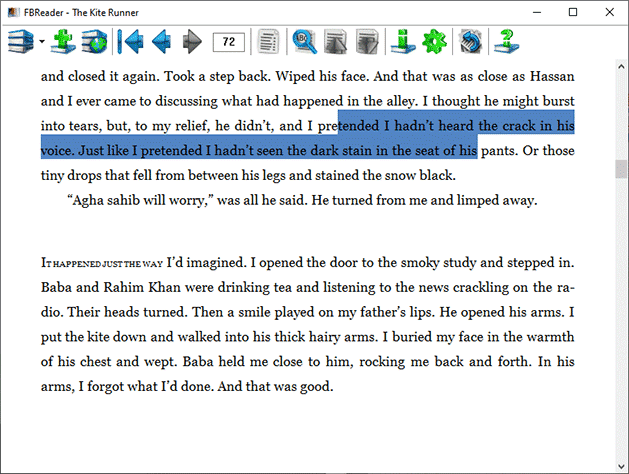Minimize the FBReader window
The height and width of the screenshot is (474, 629).
tap(537, 12)
